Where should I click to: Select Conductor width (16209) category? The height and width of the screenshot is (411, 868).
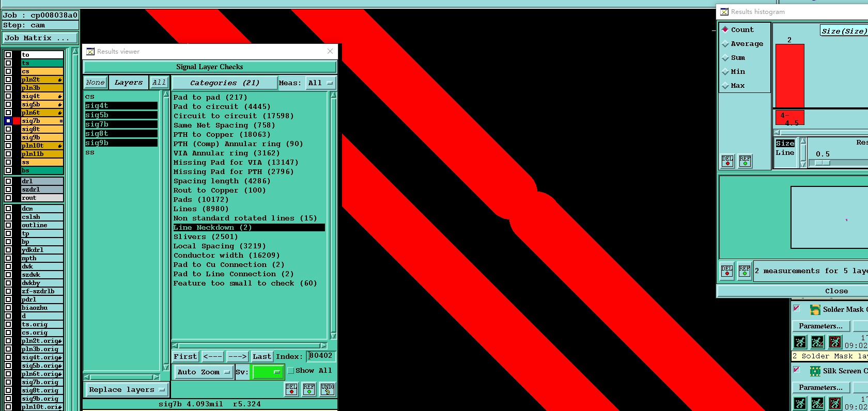tap(226, 256)
